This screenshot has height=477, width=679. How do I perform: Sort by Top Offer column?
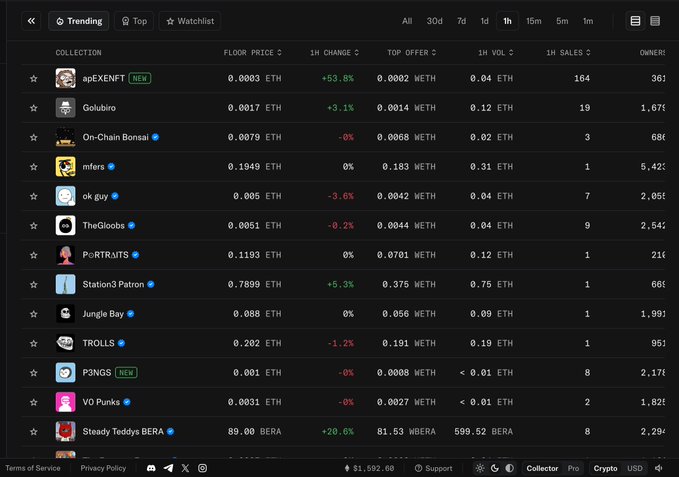click(x=412, y=52)
